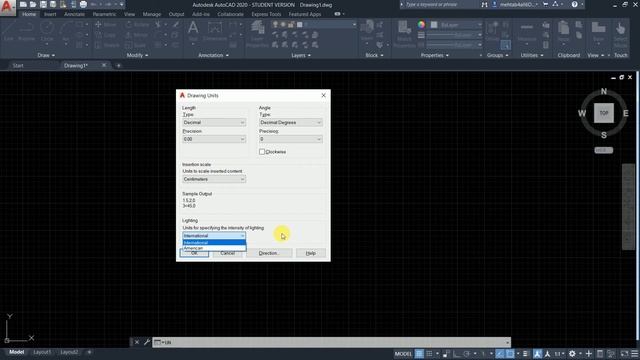
Task: Click the TOP face of the ViewCube
Action: click(604, 113)
